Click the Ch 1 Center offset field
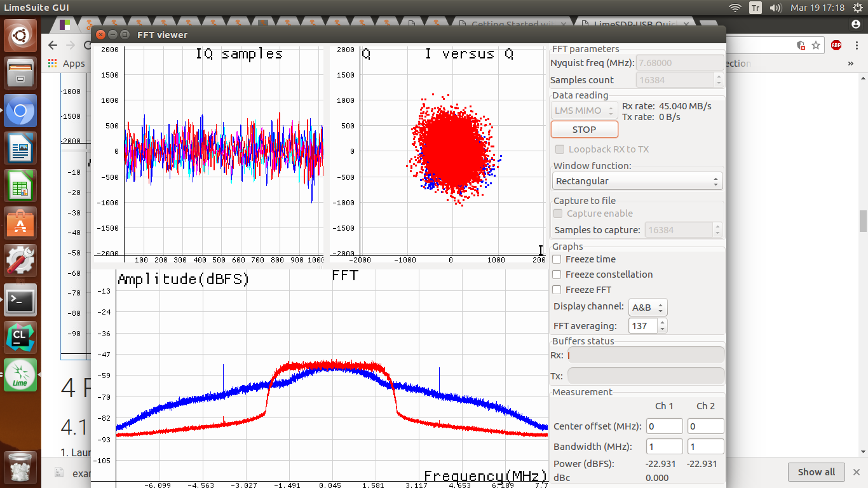Screen dimensions: 868x488 pyautogui.click(x=664, y=426)
